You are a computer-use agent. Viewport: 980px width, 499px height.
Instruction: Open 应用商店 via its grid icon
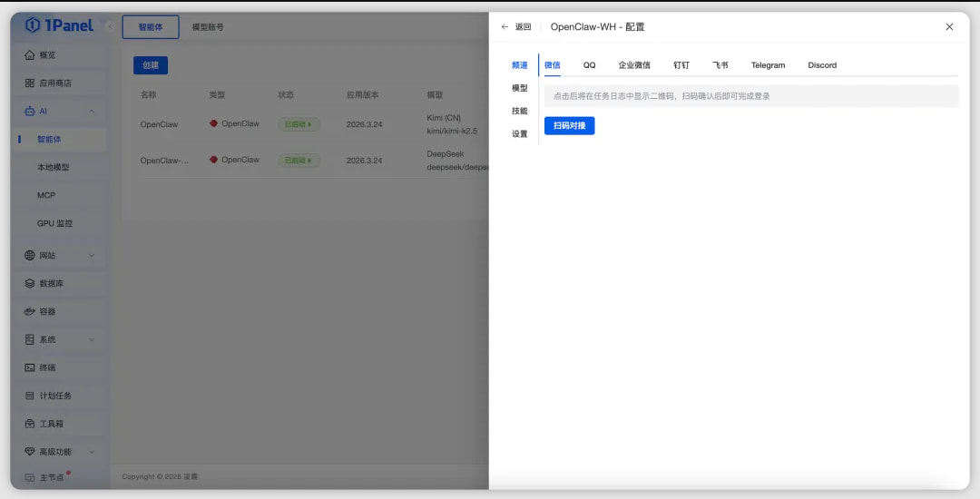30,83
